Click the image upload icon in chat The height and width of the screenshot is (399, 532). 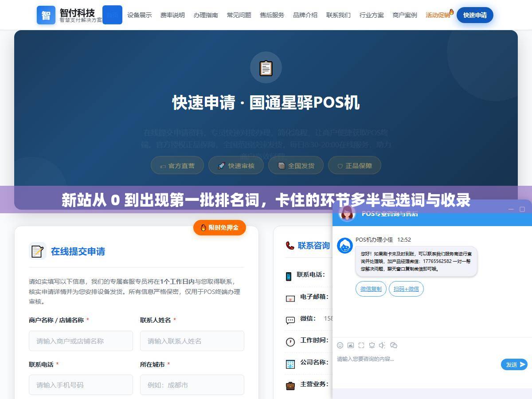[351, 345]
